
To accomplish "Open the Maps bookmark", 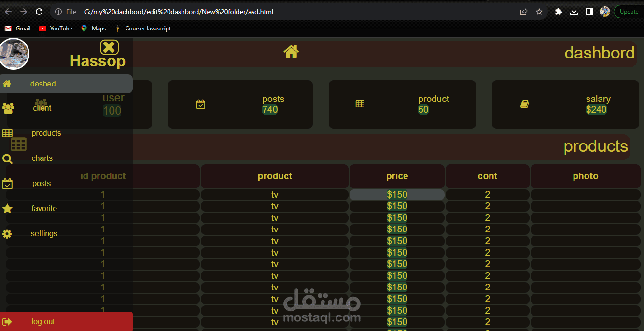I will 93,29.
